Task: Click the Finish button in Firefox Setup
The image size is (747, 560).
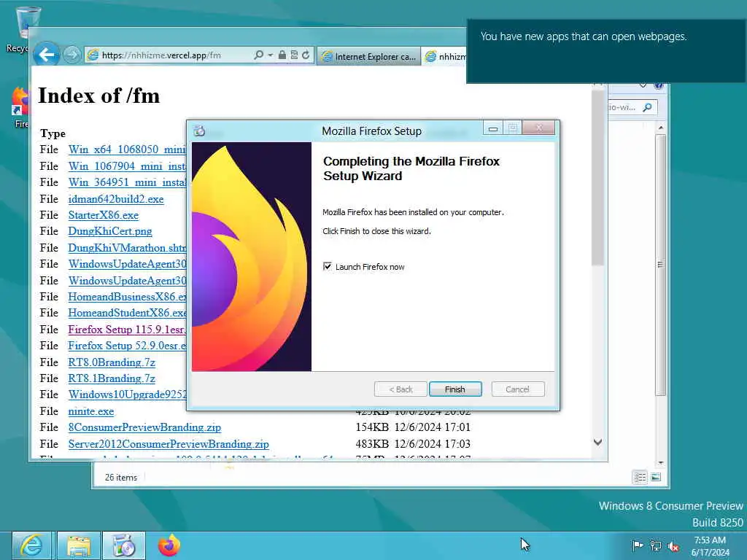Action: click(x=455, y=389)
